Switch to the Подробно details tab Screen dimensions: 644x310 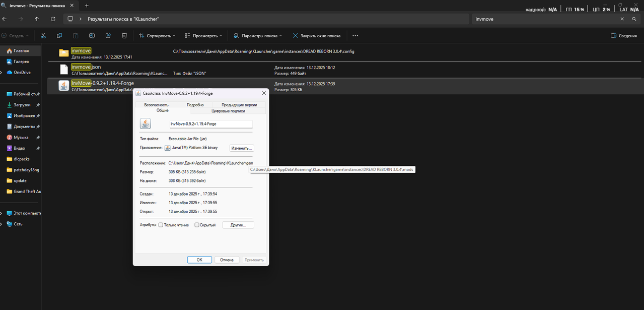point(195,105)
